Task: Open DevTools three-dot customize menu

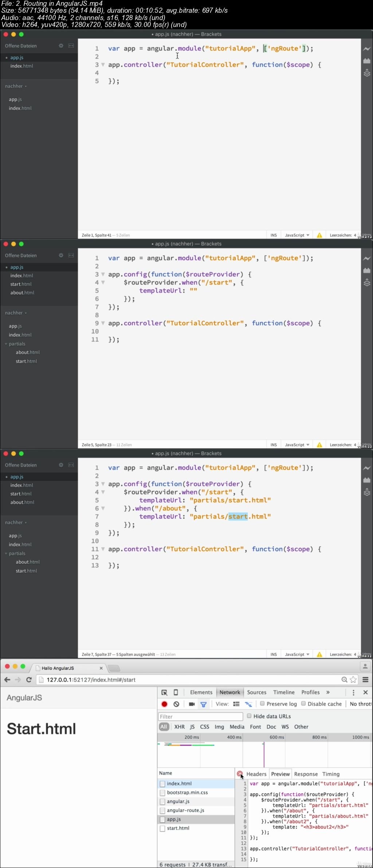Action: [353, 693]
